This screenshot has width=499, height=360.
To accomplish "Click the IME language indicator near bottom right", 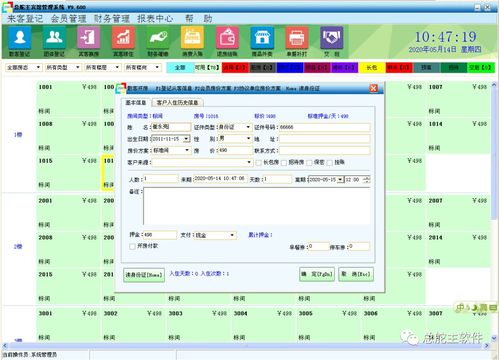I will [x=460, y=307].
